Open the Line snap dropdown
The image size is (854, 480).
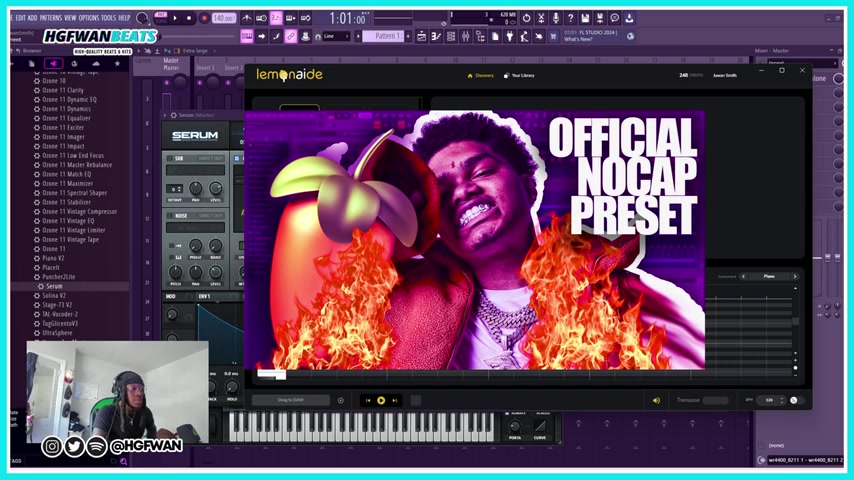337,36
